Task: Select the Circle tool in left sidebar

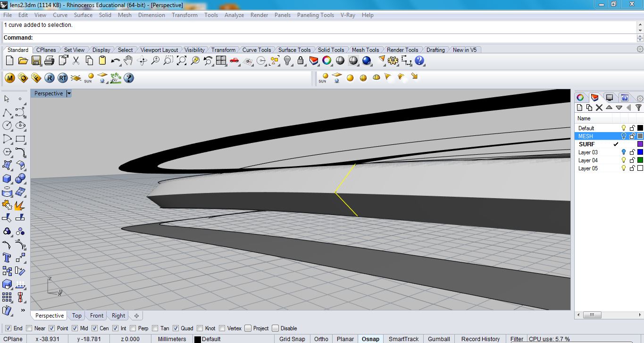Action: (x=7, y=125)
